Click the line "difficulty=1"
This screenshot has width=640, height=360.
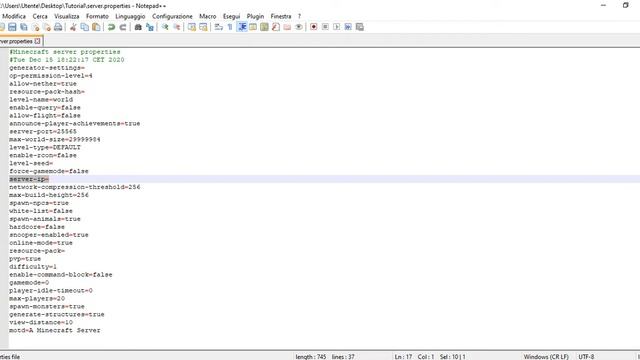33,267
